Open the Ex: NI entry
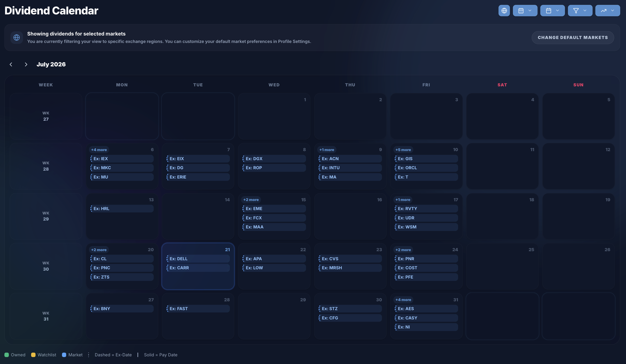The image size is (626, 364). [x=426, y=327]
